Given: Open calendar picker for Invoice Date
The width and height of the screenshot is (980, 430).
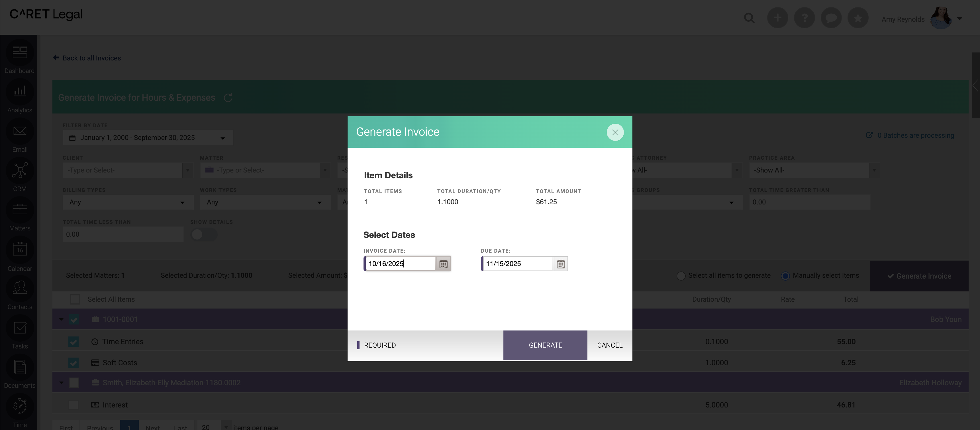Looking at the screenshot, I should click(x=443, y=263).
